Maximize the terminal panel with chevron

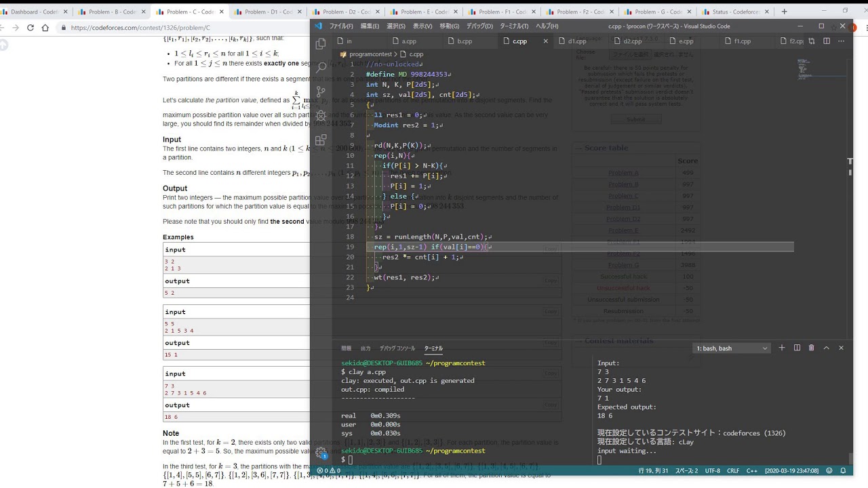(826, 348)
